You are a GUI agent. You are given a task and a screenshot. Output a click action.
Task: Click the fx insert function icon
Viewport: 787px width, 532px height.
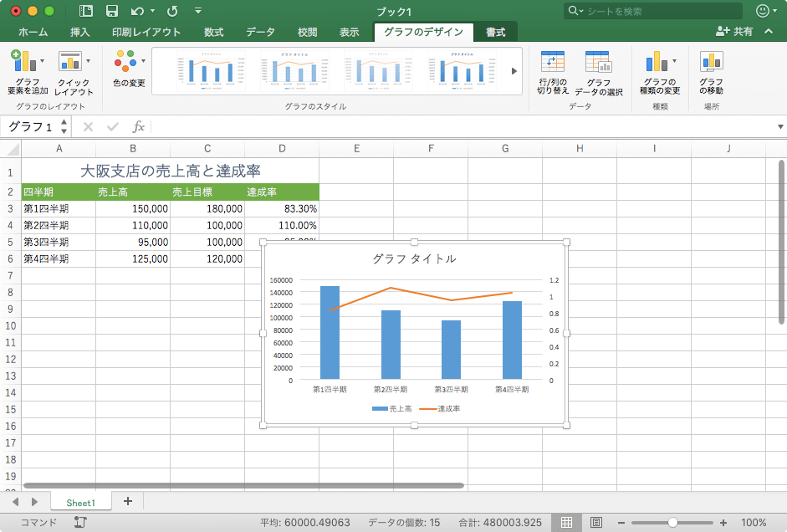[x=139, y=126]
